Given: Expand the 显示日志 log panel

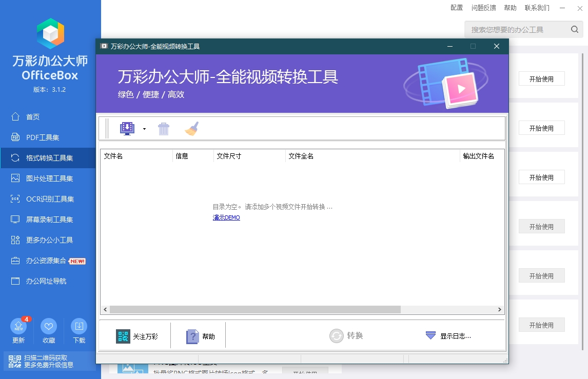Looking at the screenshot, I should click(x=448, y=336).
